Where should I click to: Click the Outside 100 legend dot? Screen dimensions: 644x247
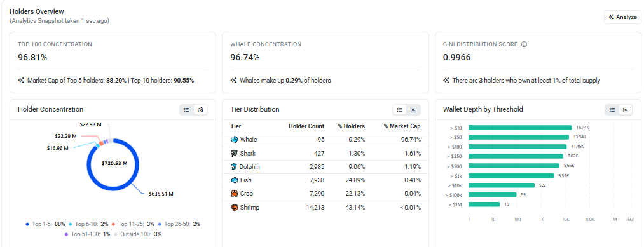(x=116, y=234)
